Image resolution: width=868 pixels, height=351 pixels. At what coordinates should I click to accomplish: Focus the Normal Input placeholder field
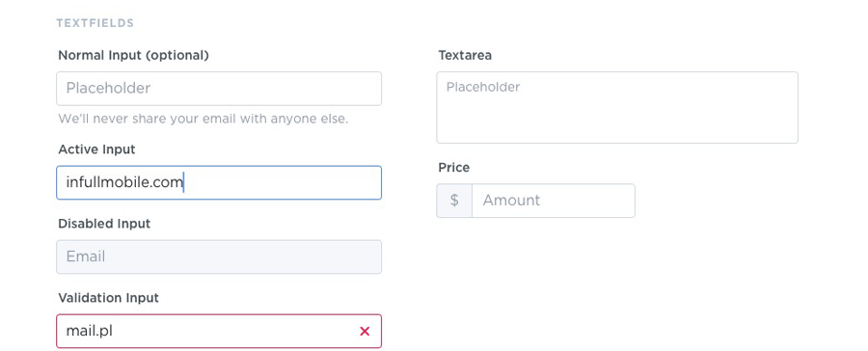(219, 89)
